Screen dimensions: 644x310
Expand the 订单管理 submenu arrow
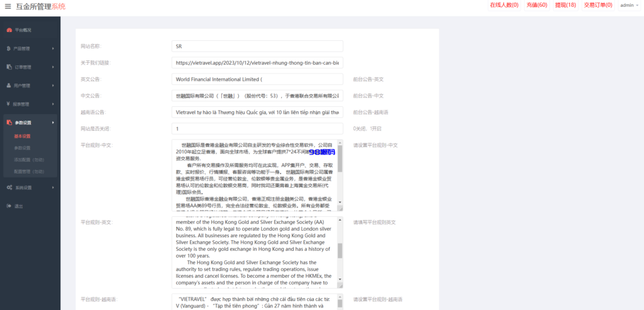pos(53,67)
